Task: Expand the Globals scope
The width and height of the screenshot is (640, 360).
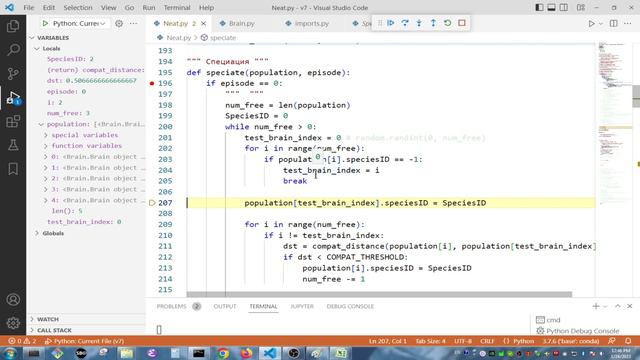Action: click(x=53, y=233)
